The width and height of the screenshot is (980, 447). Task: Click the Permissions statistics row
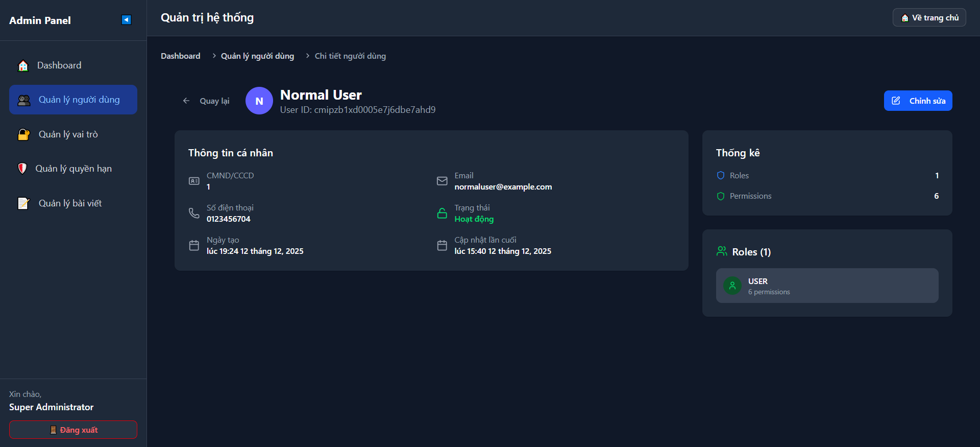tap(827, 196)
